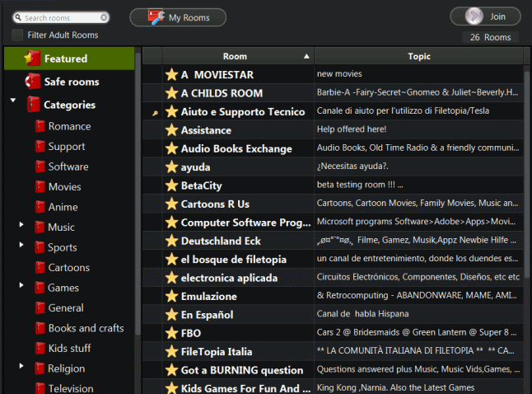
Task: Click key icon beside Aiuto e Supporto Tecnico
Action: 155,113
